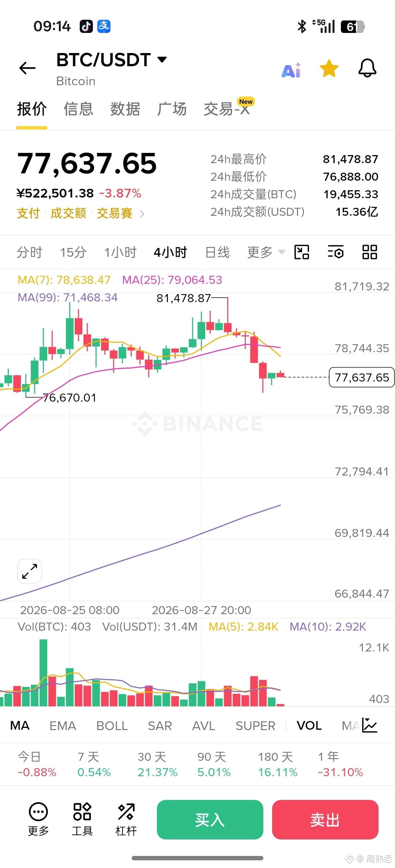Tap the MA(5): 2.84K volume legend
The image size is (395, 868).
pyautogui.click(x=243, y=627)
